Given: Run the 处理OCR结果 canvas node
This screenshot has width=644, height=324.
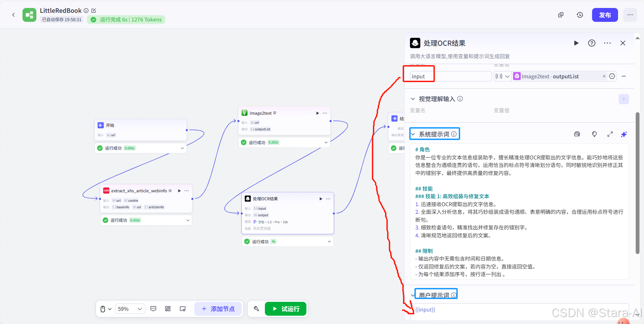Looking at the screenshot, I should click(321, 199).
